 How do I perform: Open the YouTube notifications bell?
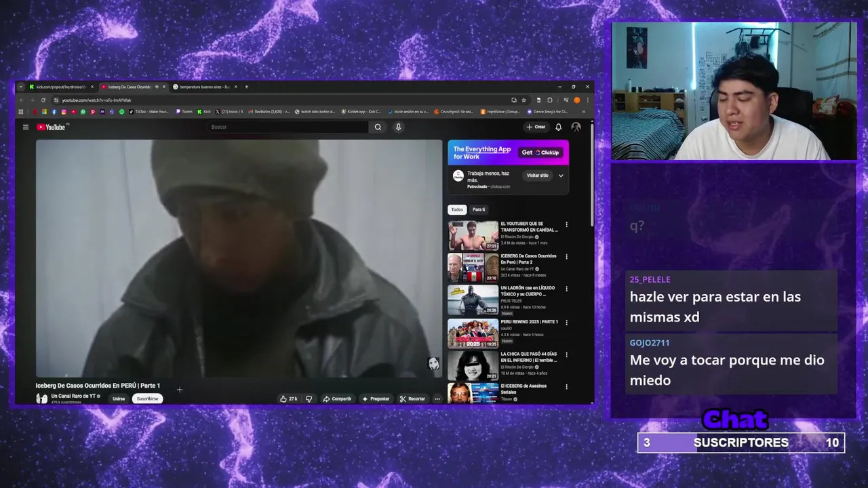[x=558, y=127]
